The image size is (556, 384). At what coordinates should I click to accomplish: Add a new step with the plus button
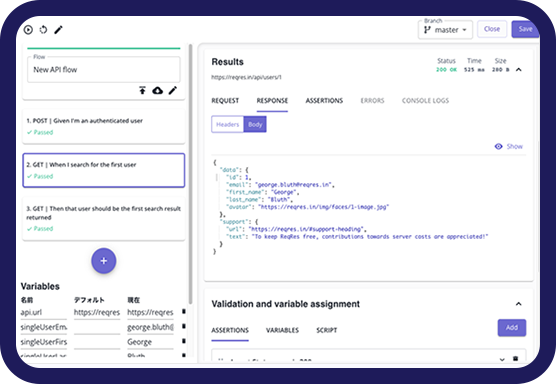(x=104, y=261)
